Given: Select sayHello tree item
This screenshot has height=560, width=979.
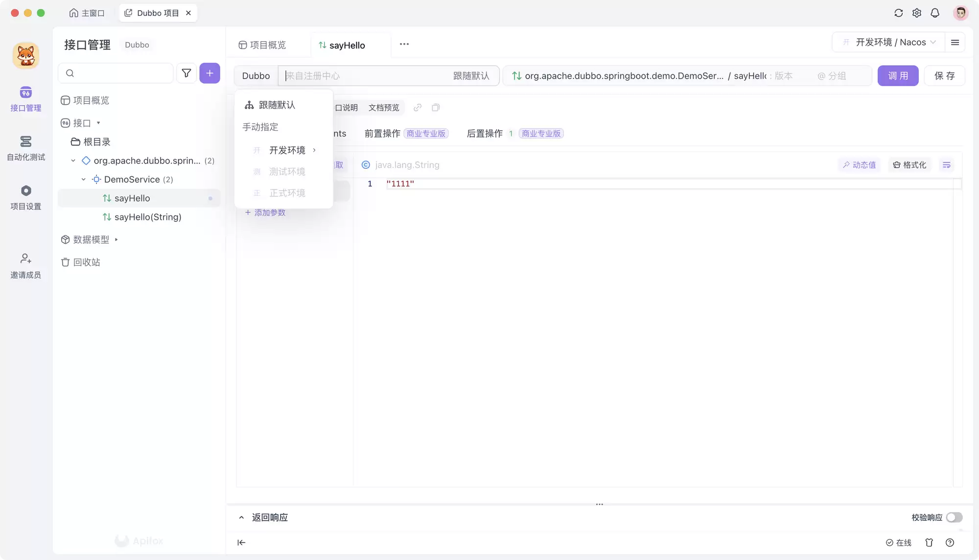Looking at the screenshot, I should pyautogui.click(x=139, y=198).
